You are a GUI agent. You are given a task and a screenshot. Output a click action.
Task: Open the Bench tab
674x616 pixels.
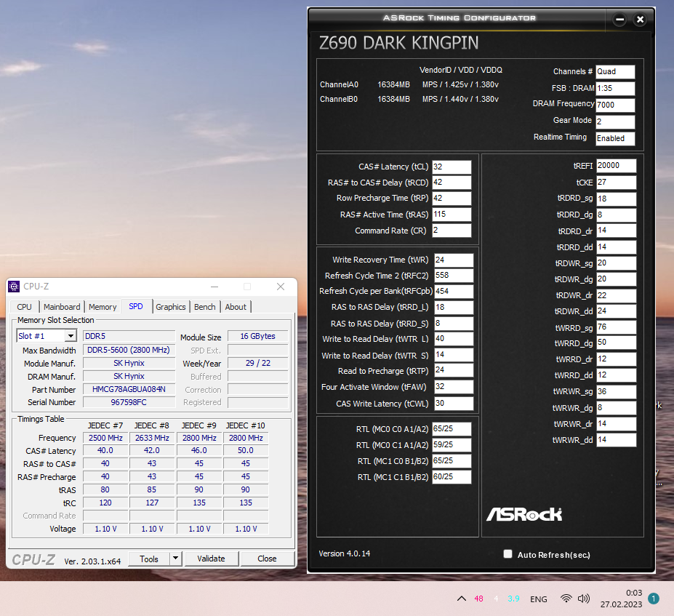coord(204,307)
